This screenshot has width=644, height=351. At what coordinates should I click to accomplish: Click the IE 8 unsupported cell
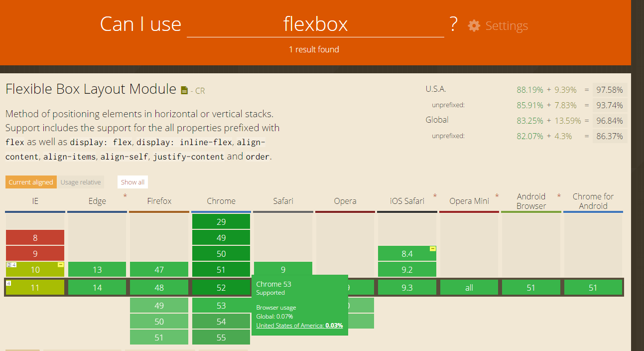pyautogui.click(x=35, y=238)
